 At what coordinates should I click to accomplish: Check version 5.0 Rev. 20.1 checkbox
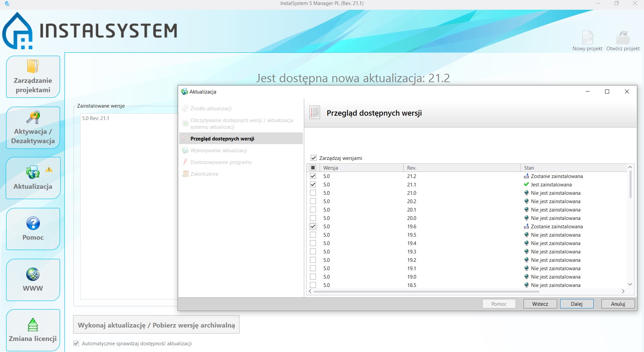(x=313, y=210)
